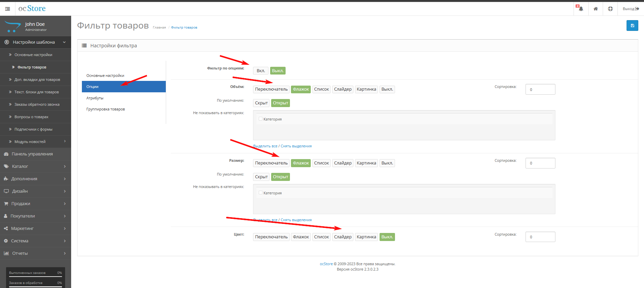This screenshot has width=644, height=288.
Task: Click Снять выделения under Размер
Action: (296, 220)
